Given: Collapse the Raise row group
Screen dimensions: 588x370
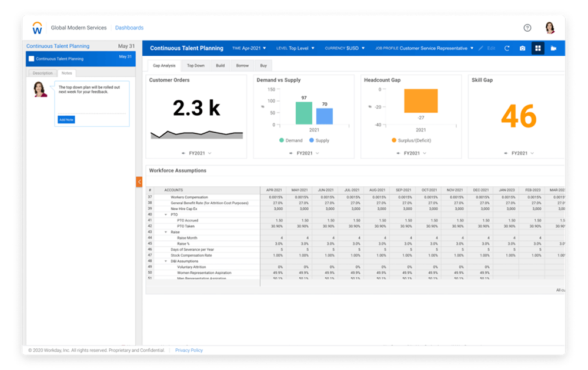Looking at the screenshot, I should (166, 232).
